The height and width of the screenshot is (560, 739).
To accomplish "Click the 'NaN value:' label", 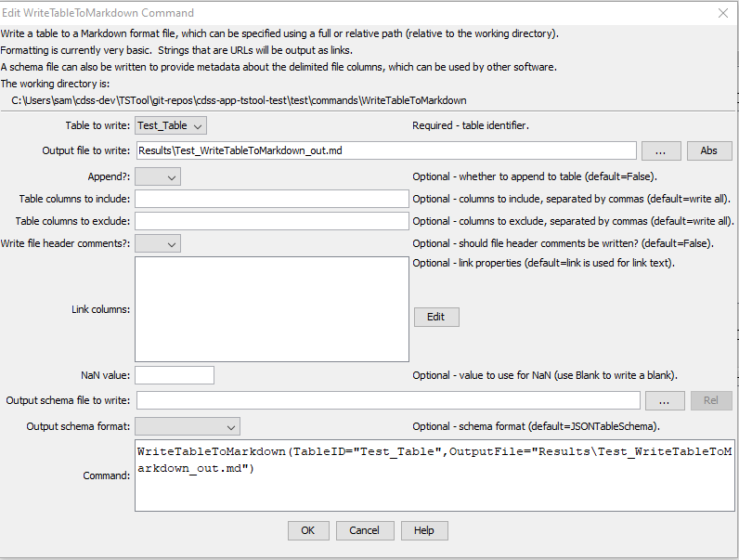I will [x=106, y=376].
